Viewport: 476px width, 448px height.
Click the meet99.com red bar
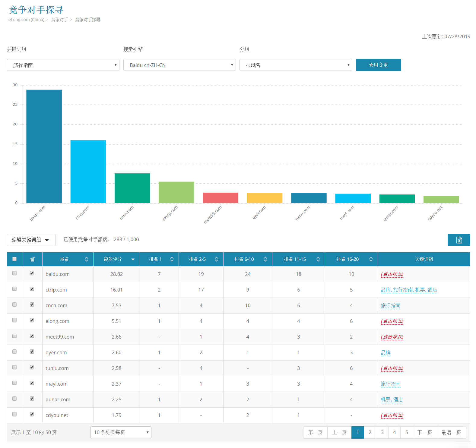(221, 198)
